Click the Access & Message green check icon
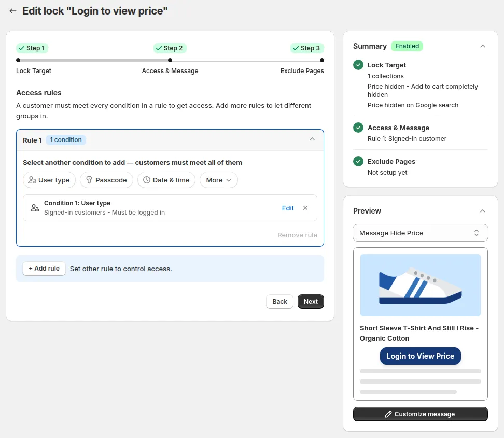Screen dimensions: 504x438 coord(358,128)
